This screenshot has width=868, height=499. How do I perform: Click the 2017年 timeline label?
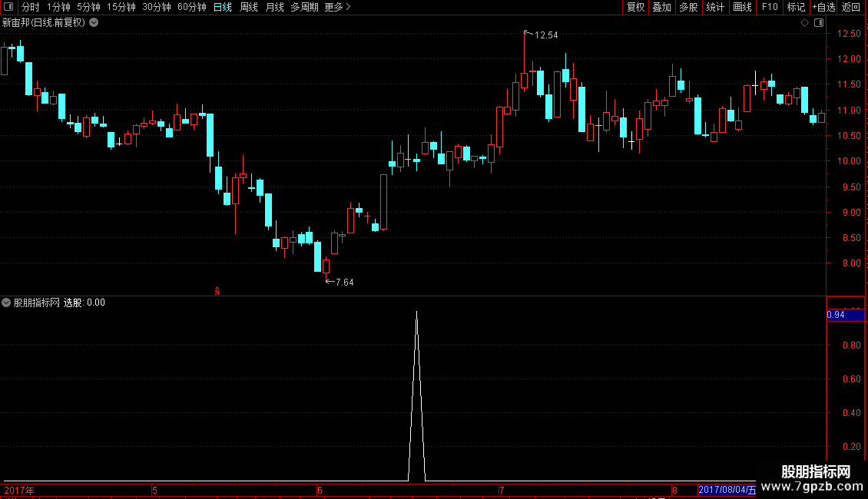[x=19, y=490]
